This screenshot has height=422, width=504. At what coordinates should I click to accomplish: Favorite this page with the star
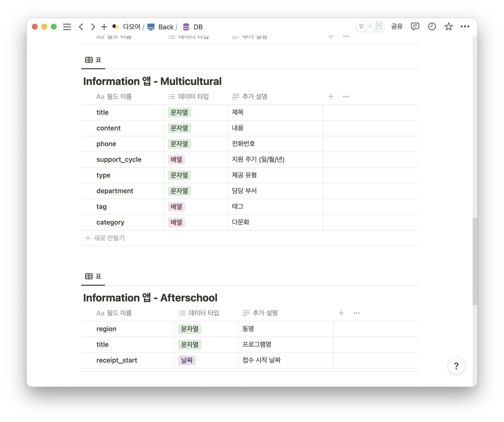[x=448, y=26]
